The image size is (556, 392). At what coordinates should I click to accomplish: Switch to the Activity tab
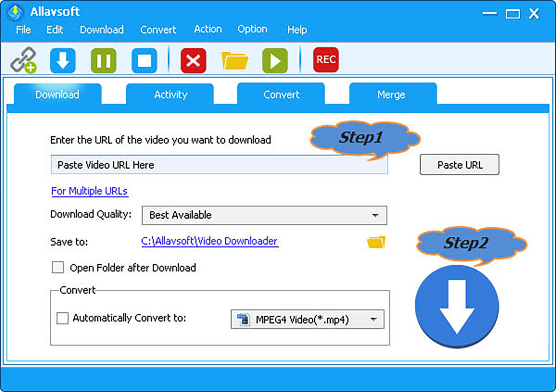(x=170, y=94)
